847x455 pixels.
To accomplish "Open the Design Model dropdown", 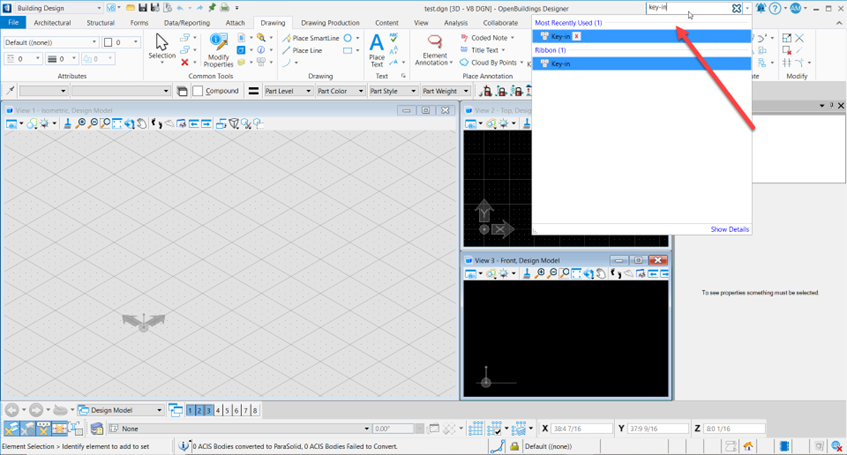I will (x=120, y=410).
